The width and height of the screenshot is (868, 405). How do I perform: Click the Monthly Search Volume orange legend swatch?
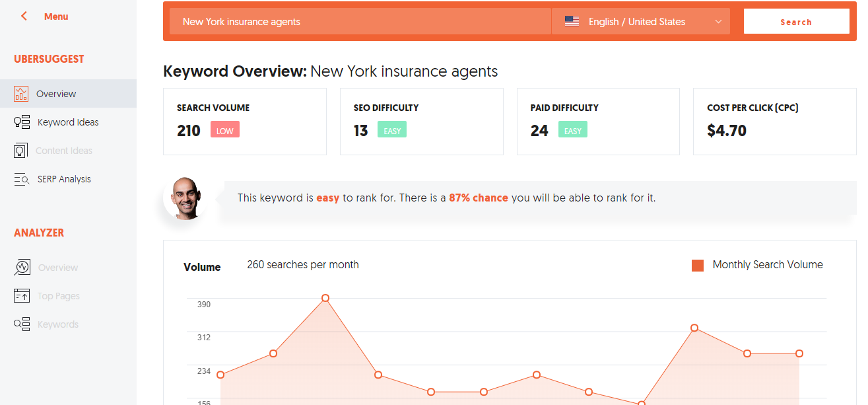tap(698, 265)
